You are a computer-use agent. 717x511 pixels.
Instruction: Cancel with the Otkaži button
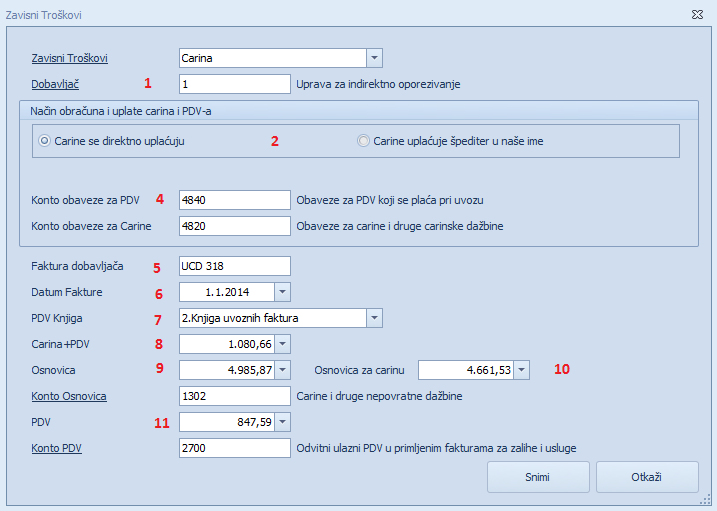pos(647,477)
